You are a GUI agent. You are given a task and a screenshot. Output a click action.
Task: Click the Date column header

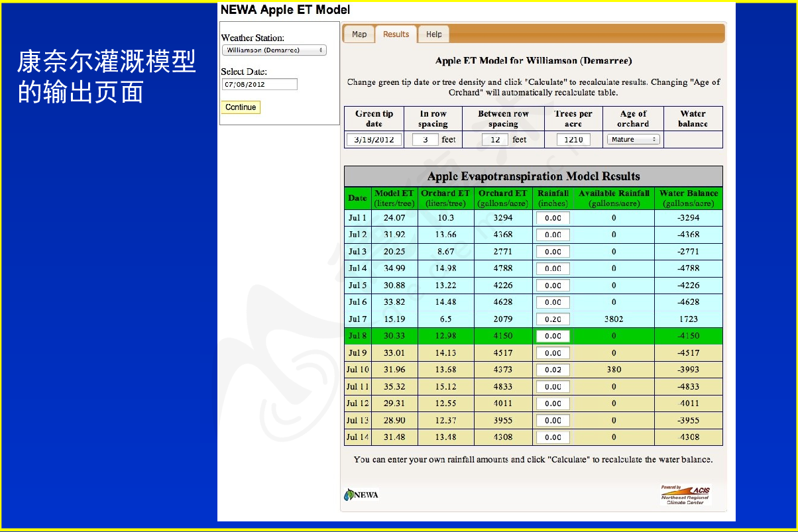(358, 198)
